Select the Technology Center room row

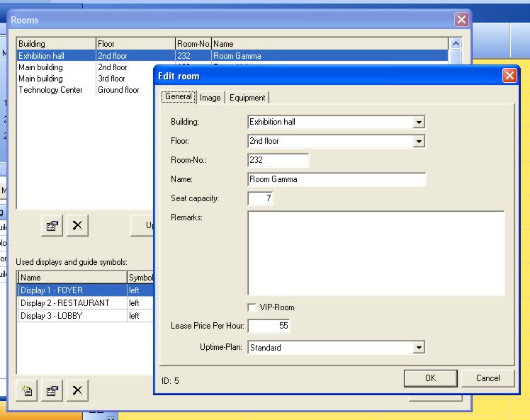point(50,90)
